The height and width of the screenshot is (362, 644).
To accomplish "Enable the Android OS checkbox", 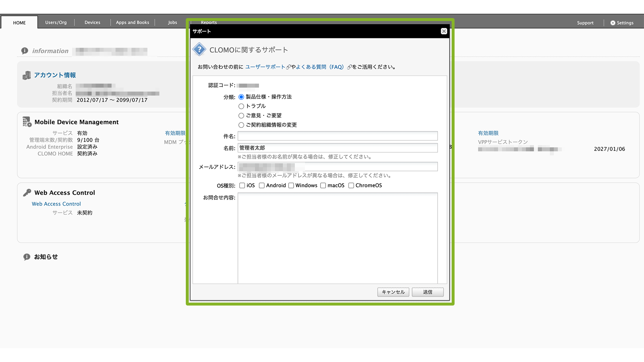I will 262,185.
